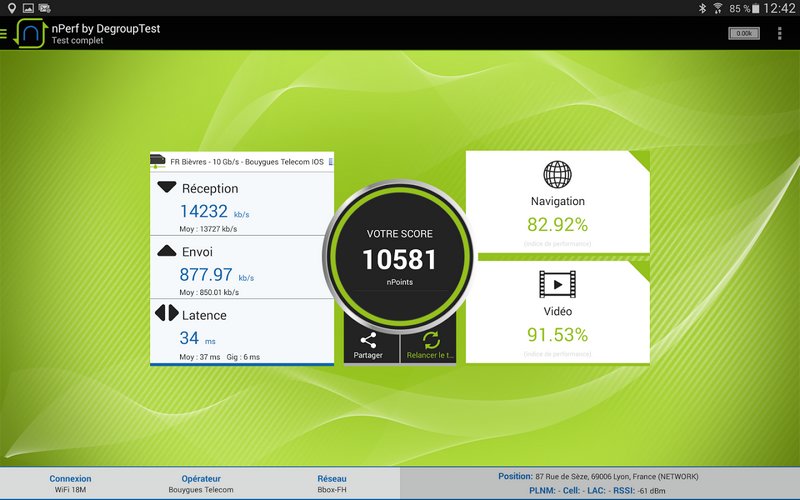
Task: Tap the Latence double-arrow icon
Action: (167, 315)
